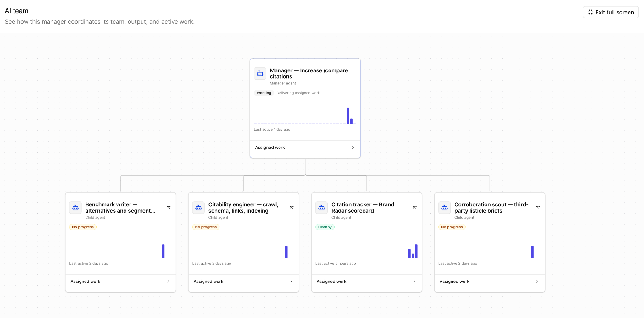
Task: Expand Corroboration scout Assigned work chevron
Action: click(x=537, y=282)
